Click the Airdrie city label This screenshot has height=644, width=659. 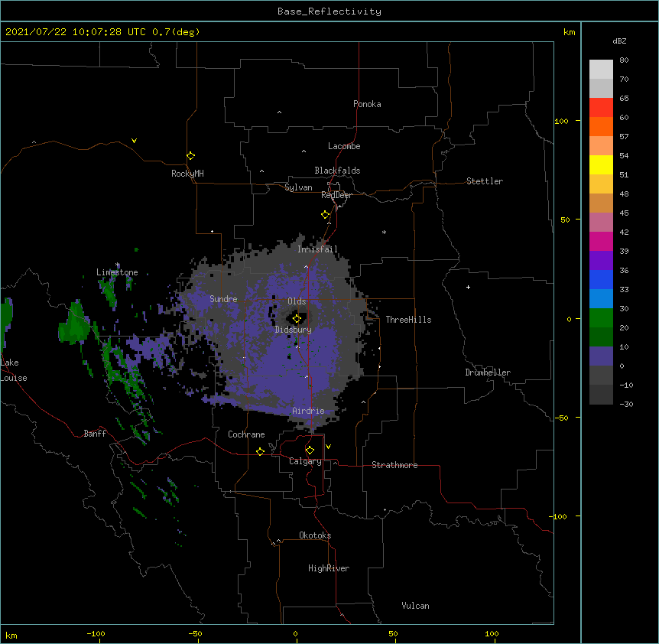[x=309, y=411]
